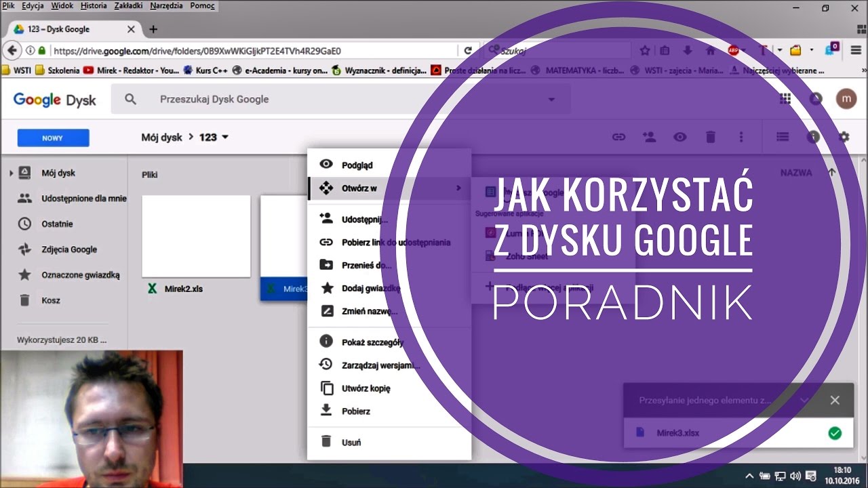Click the reload page icon
This screenshot has width=868, height=488.
[x=468, y=50]
